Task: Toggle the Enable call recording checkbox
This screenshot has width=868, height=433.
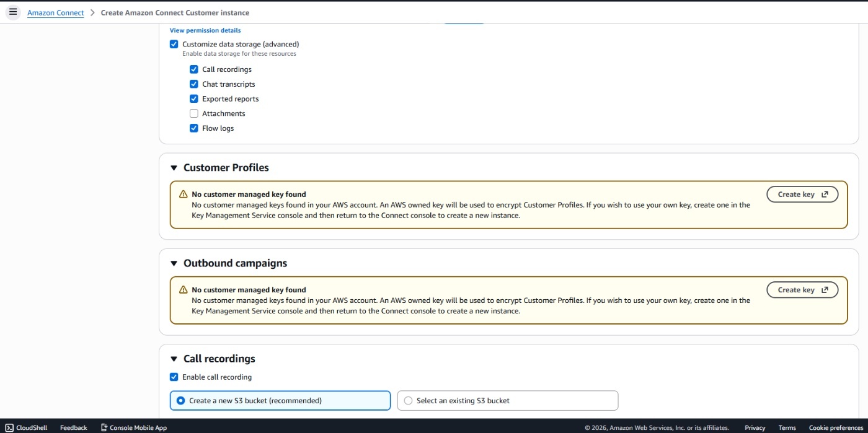Action: click(x=174, y=377)
